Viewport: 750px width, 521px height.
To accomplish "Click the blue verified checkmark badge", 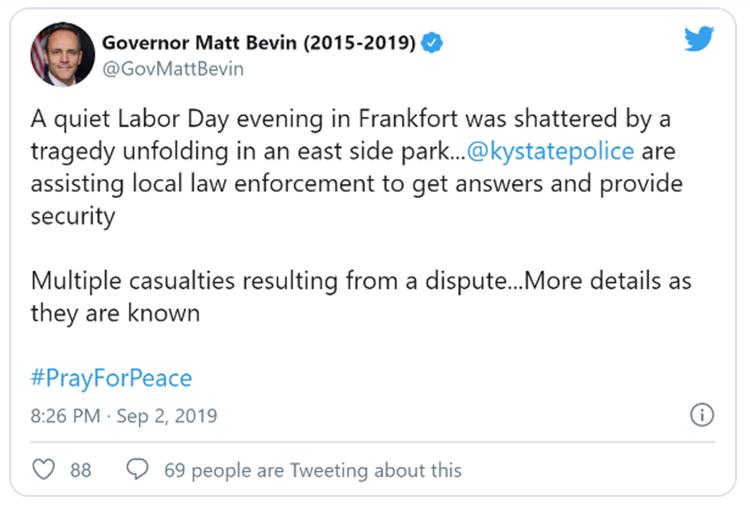I will pyautogui.click(x=432, y=43).
